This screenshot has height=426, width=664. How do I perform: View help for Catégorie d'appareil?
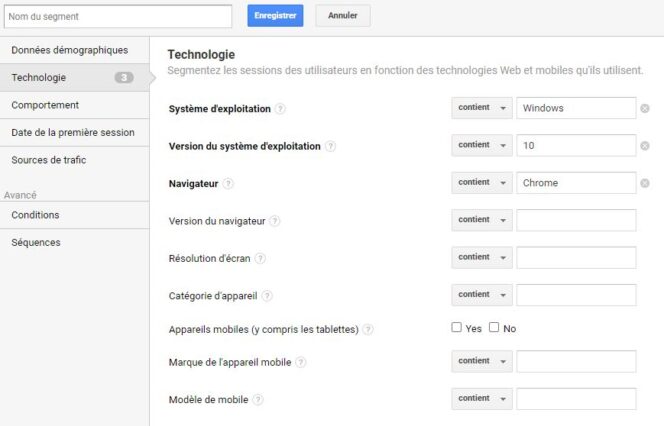267,296
